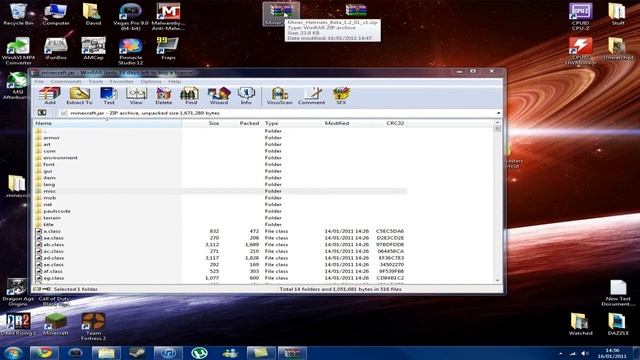This screenshot has width=640, height=360.
Task: Sort file list by Packed column
Action: click(241, 123)
